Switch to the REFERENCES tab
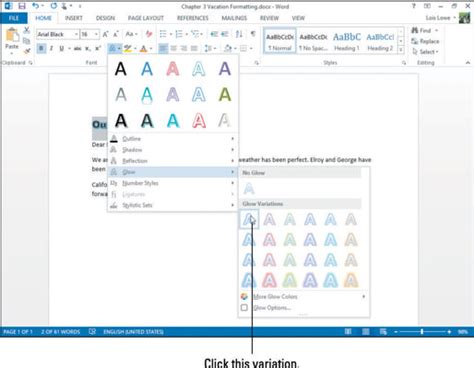Image resolution: width=474 pixels, height=368 pixels. tap(193, 18)
